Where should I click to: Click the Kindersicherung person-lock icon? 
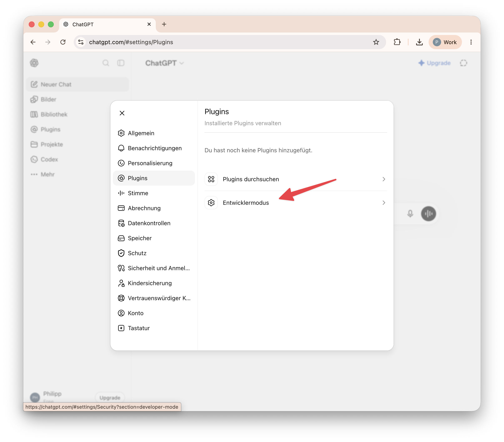pyautogui.click(x=121, y=283)
